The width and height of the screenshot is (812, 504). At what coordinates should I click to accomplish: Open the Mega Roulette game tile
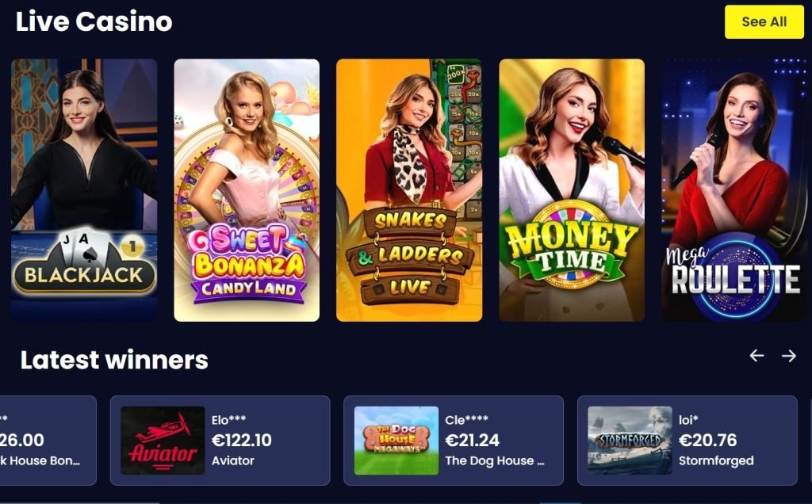[x=734, y=190]
